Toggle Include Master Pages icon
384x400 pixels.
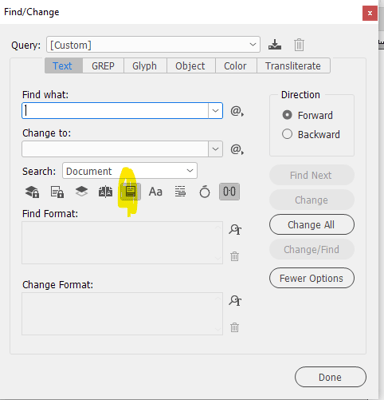point(105,192)
